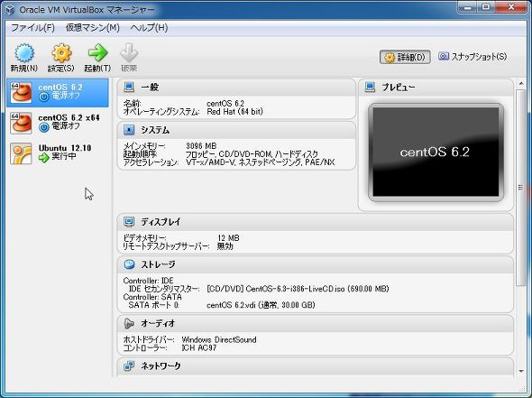Click running status arrow under Ubuntu 12.10
Image resolution: width=532 pixels, height=398 pixels.
[x=44, y=158]
